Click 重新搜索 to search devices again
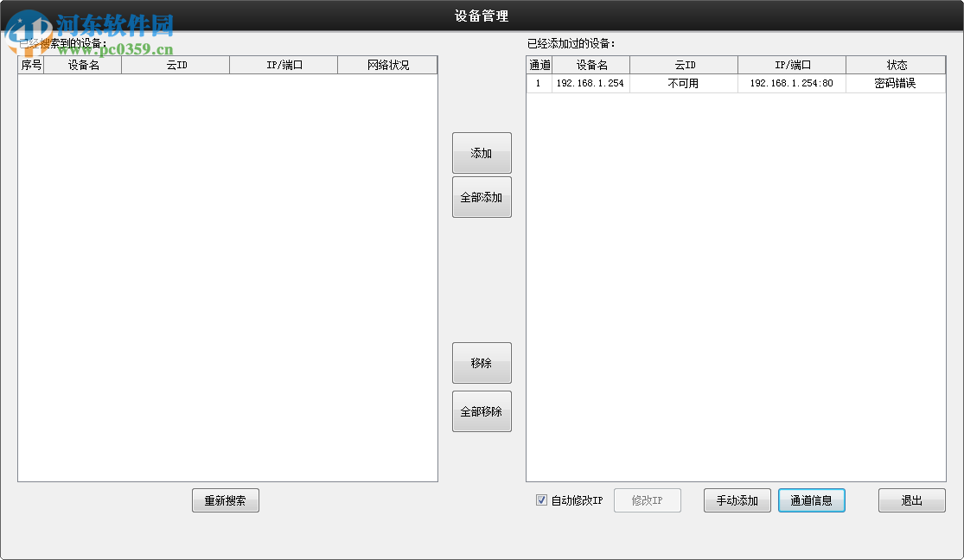Viewport: 964px width, 560px height. [x=225, y=500]
